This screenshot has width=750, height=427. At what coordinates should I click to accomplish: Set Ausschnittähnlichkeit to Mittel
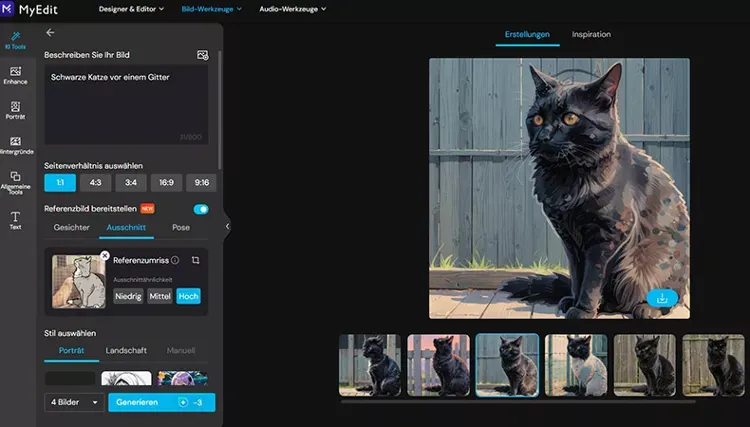(x=160, y=296)
